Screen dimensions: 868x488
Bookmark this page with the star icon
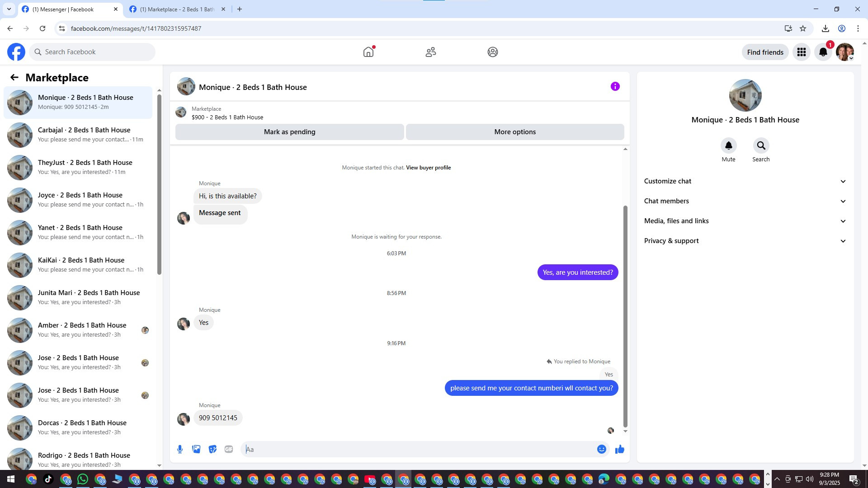click(803, 28)
